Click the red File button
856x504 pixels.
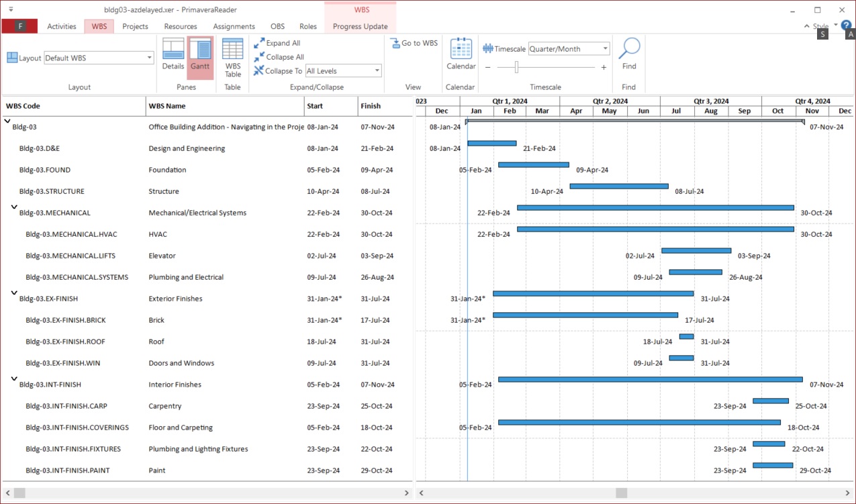click(19, 26)
